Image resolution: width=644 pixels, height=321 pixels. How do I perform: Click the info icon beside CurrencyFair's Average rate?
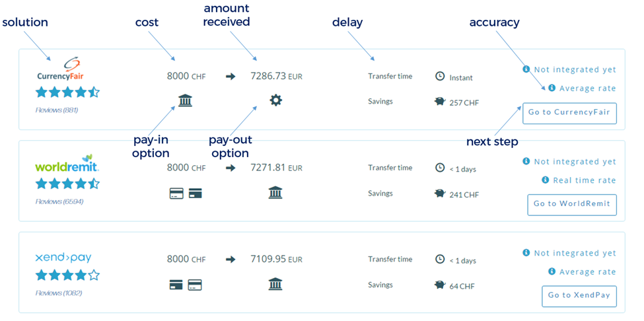tap(552, 88)
